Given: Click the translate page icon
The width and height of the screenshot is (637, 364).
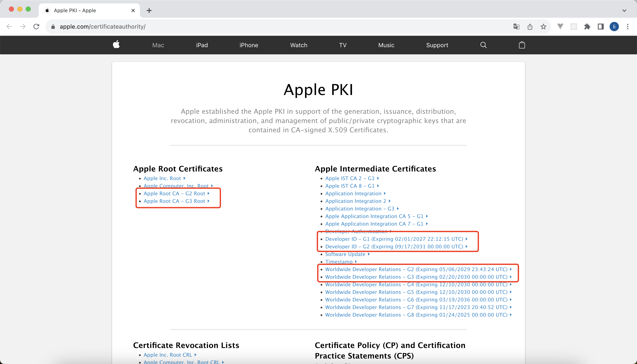Looking at the screenshot, I should click(516, 27).
